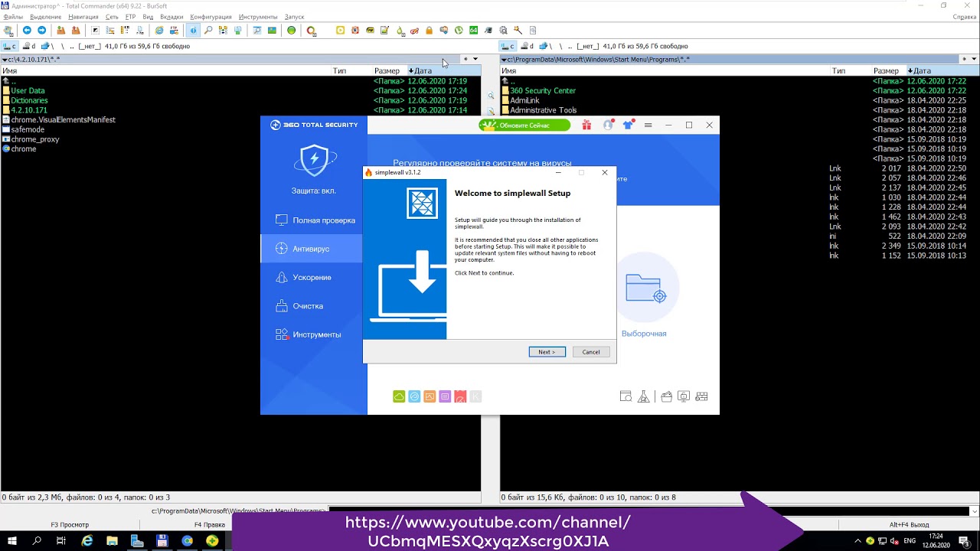Viewport: 980px width, 551px height.
Task: Click the Windows Start button
Action: point(12,541)
